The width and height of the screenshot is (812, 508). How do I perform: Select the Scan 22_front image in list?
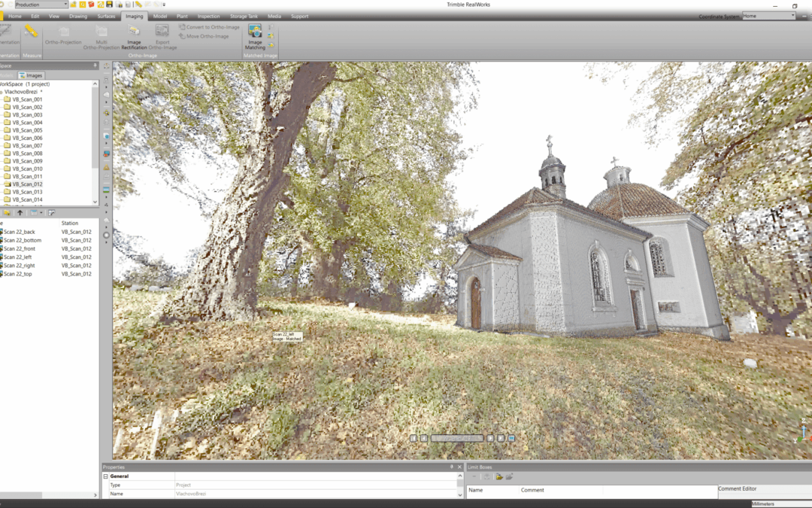coord(20,248)
